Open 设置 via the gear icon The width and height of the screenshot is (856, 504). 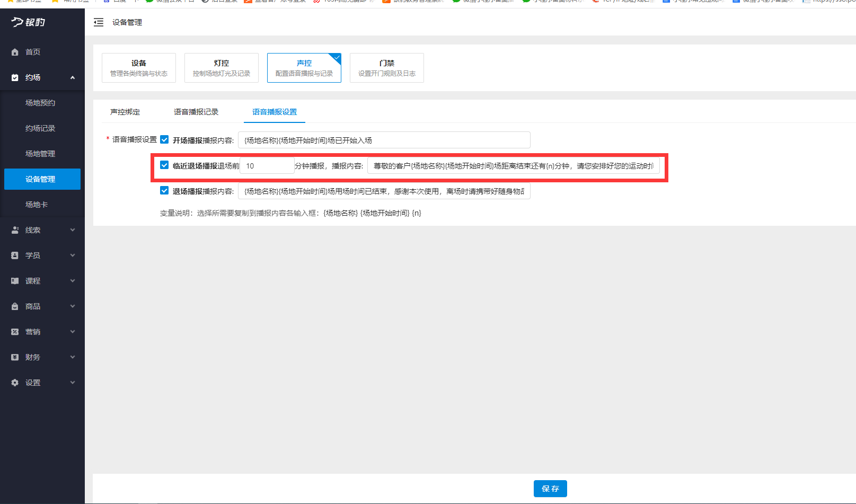pyautogui.click(x=15, y=382)
